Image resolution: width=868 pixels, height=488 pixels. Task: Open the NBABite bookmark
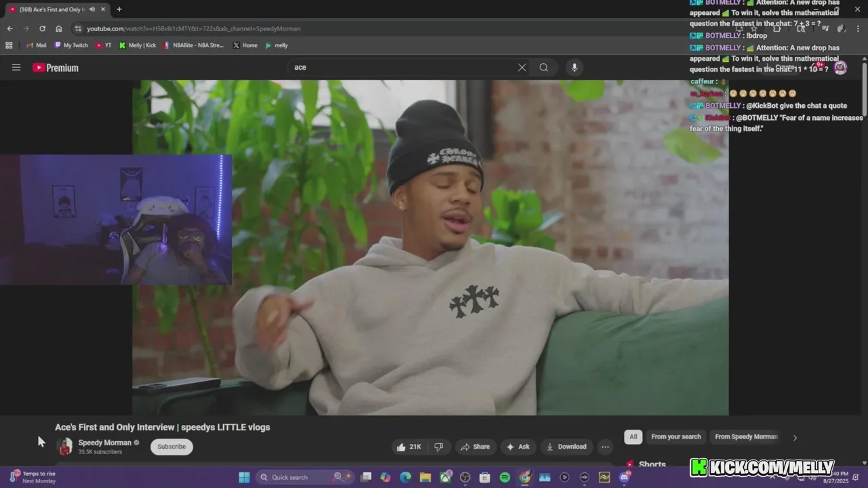193,45
